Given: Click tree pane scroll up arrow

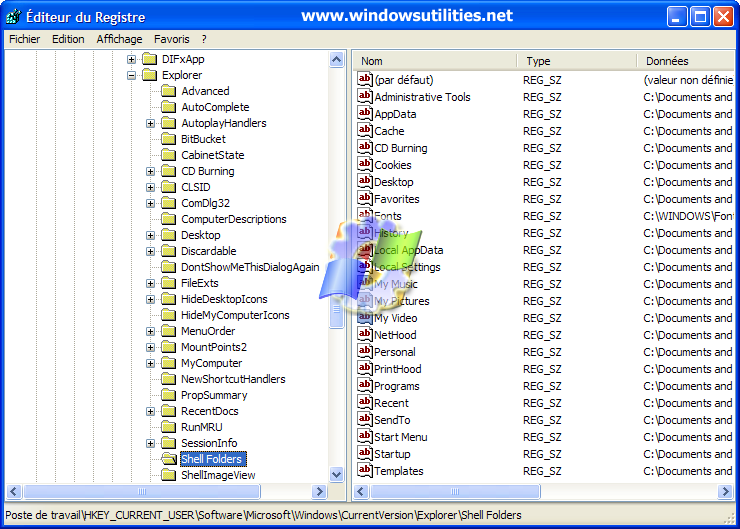Looking at the screenshot, I should (x=336, y=59).
